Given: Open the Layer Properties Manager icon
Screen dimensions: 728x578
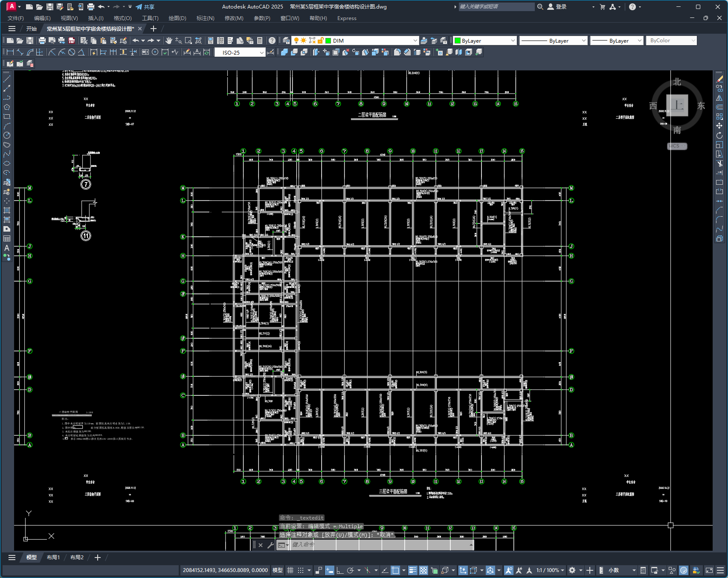Looking at the screenshot, I should pyautogui.click(x=286, y=41).
